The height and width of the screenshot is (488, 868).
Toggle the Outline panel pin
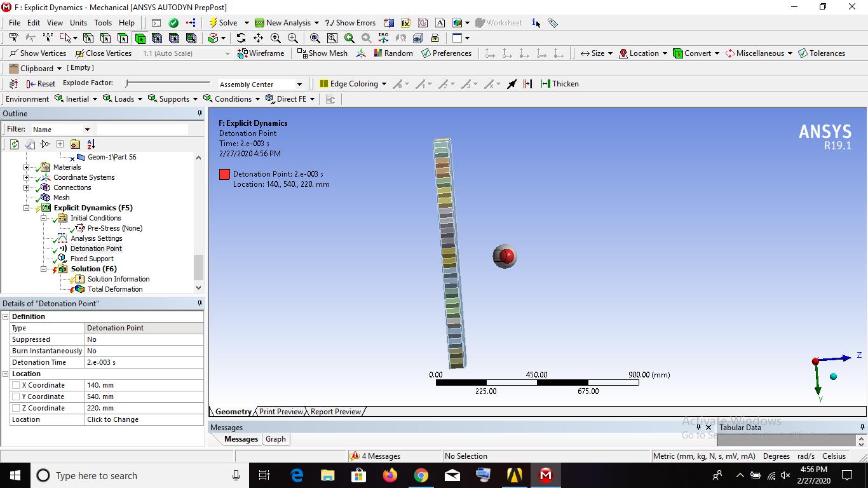tap(200, 114)
